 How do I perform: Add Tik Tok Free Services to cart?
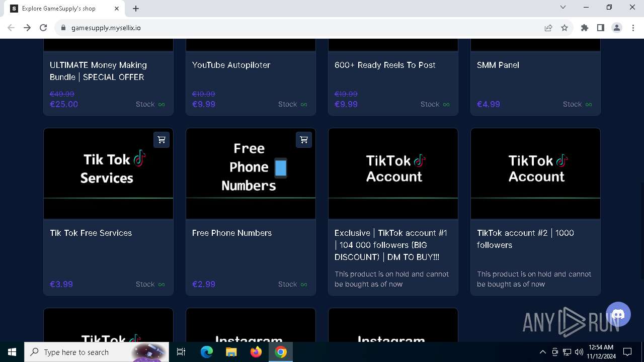click(162, 140)
